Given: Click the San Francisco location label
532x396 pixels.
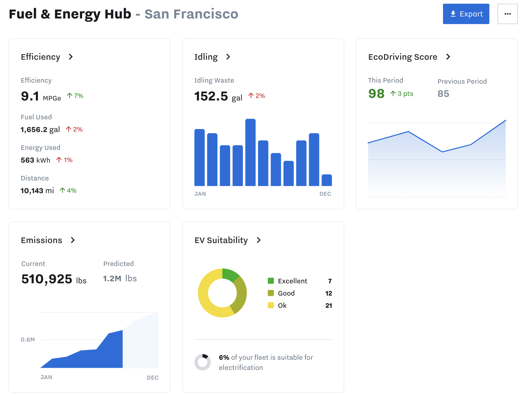Looking at the screenshot, I should pyautogui.click(x=191, y=14).
